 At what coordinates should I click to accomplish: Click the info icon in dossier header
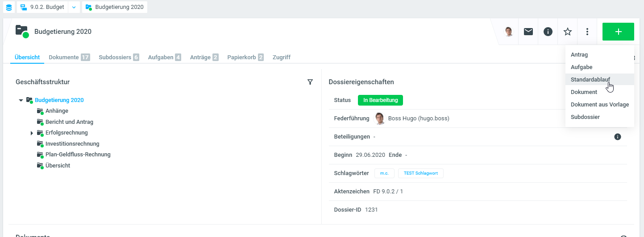(548, 32)
